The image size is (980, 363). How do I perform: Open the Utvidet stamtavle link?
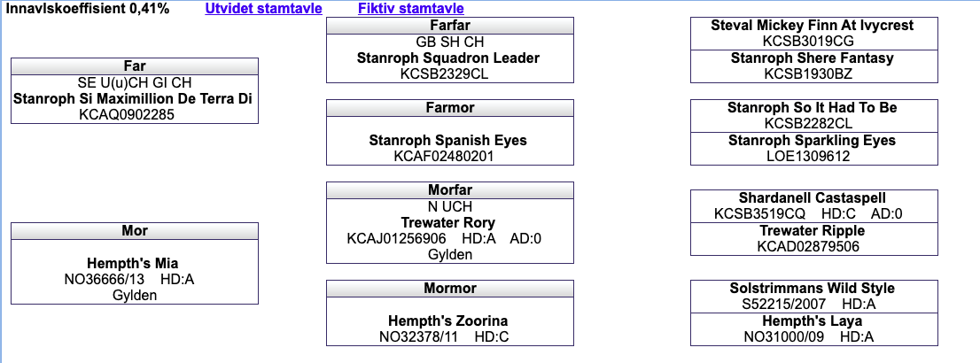[263, 9]
